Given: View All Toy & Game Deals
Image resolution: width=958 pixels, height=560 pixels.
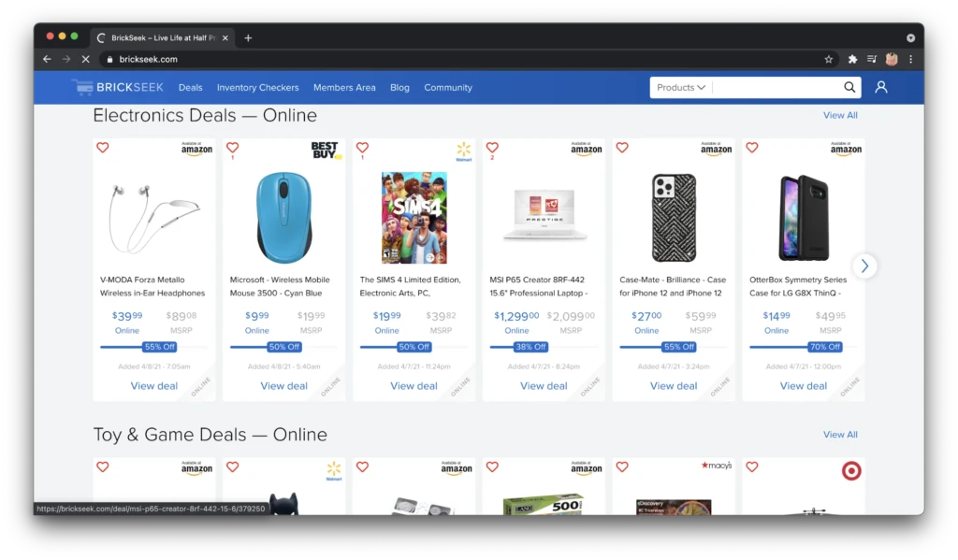Looking at the screenshot, I should pos(840,434).
